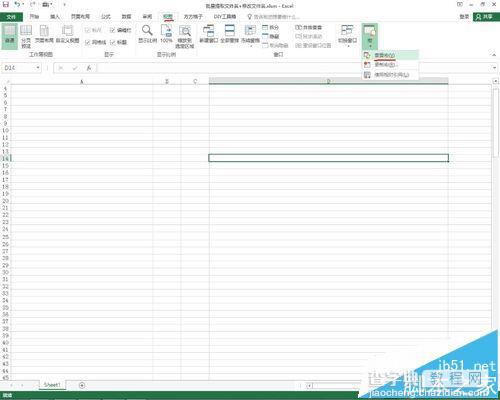Expand the Switch Windows (切换窗口) dropdown
Viewport: 500px width, 400px height.
(x=348, y=36)
